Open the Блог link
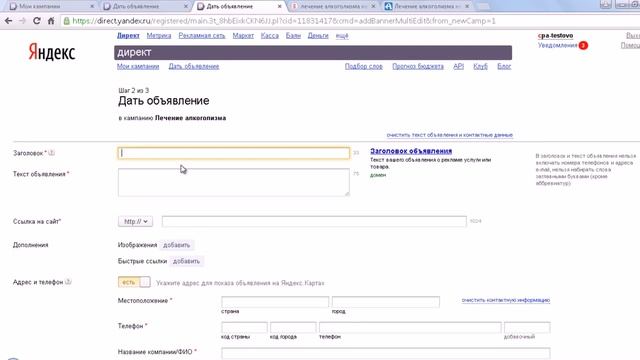Screen dimensions: 640x360 (504, 66)
